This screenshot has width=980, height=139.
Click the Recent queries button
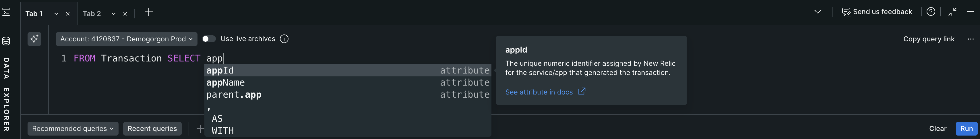[152, 129]
